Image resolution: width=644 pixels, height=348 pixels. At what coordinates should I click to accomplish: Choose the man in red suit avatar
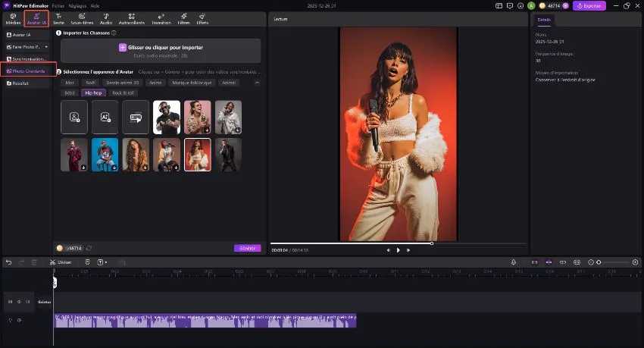[74, 155]
